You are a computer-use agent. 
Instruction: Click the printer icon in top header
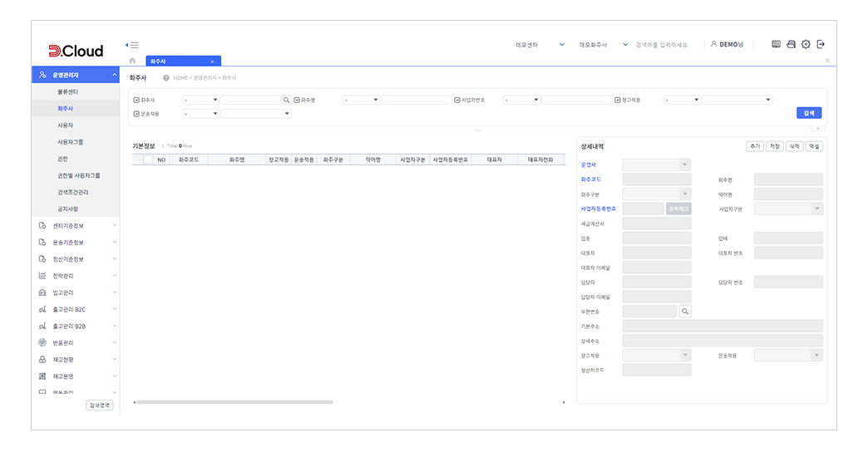click(791, 44)
